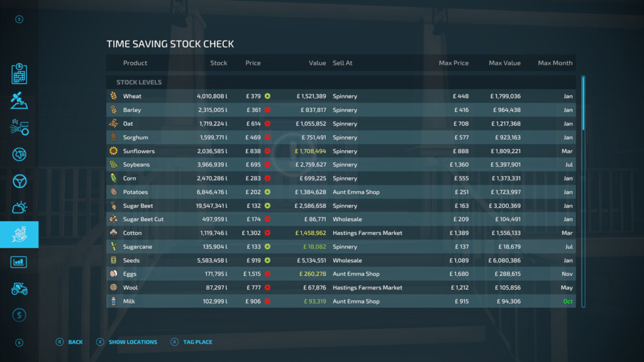Image resolution: width=644 pixels, height=362 pixels.
Task: Select the highlighted prices hand icon tab
Action: [19, 234]
